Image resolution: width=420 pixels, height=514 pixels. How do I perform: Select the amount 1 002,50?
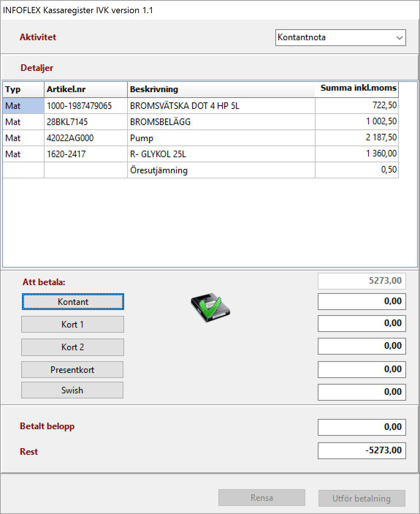pyautogui.click(x=356, y=122)
